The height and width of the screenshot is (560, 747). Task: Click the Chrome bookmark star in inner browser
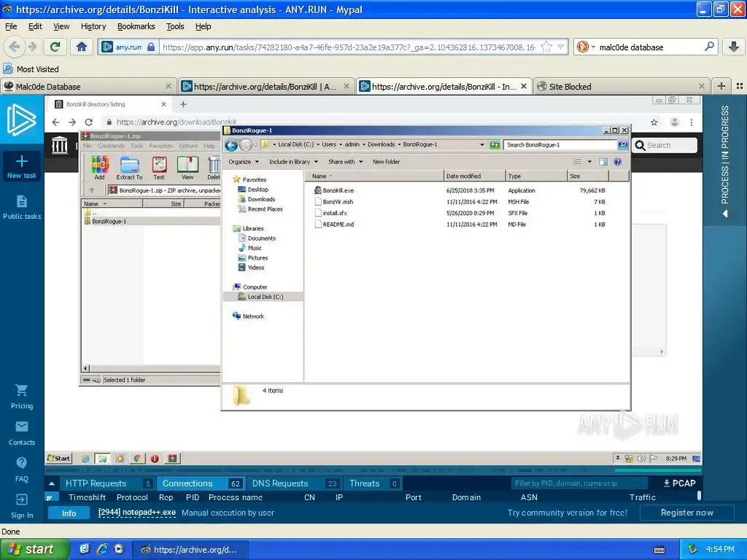[x=654, y=122]
